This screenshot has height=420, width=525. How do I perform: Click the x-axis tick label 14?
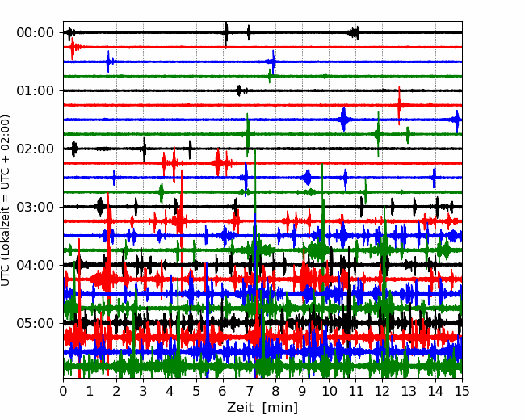click(435, 391)
